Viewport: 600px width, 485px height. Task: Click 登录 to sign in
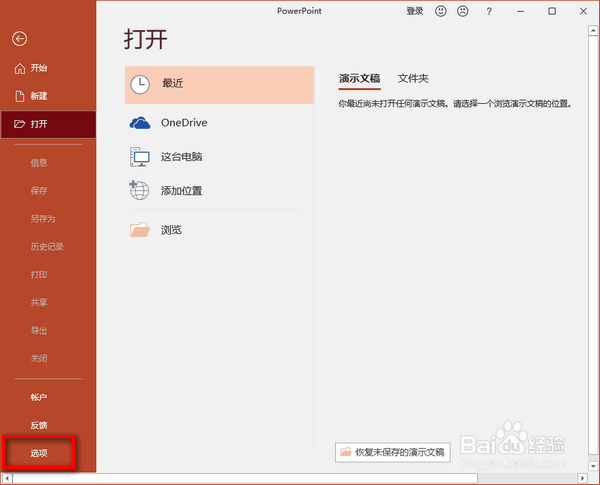click(414, 11)
